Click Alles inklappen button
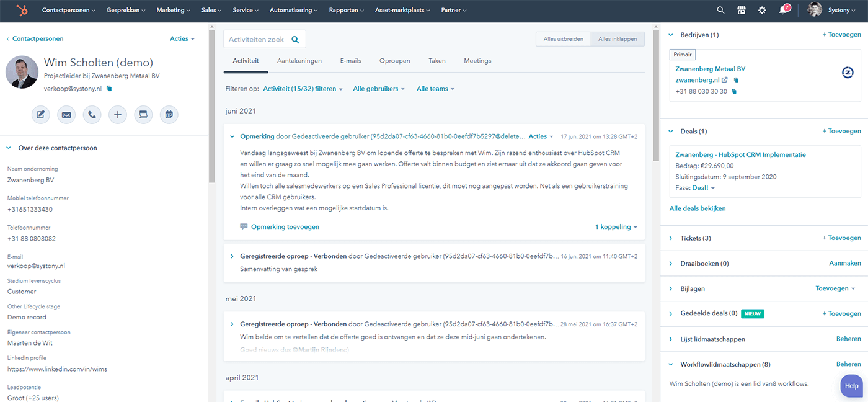Image resolution: width=868 pixels, height=402 pixels. 618,39
